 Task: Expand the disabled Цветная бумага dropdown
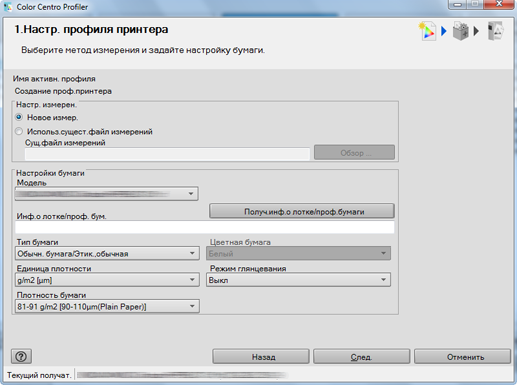[x=298, y=253]
